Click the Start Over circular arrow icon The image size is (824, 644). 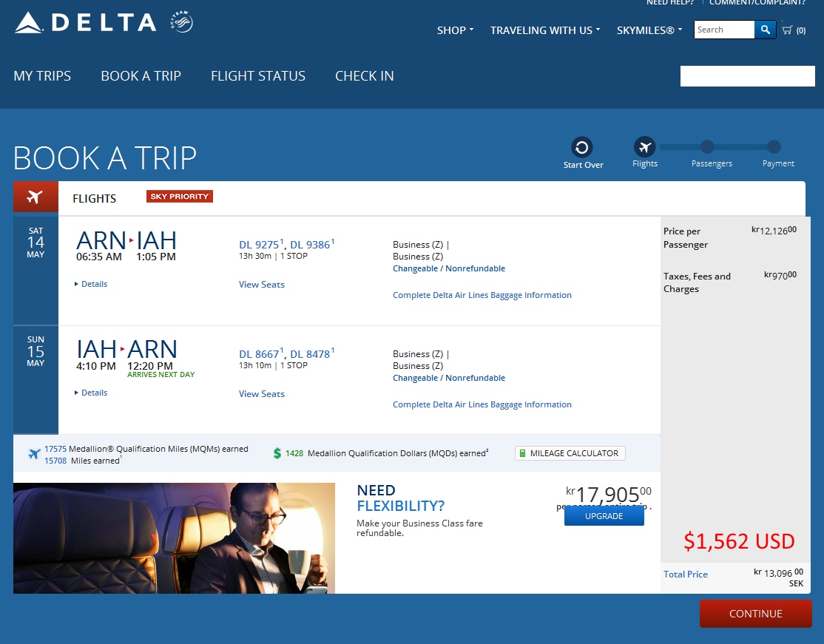(x=582, y=147)
